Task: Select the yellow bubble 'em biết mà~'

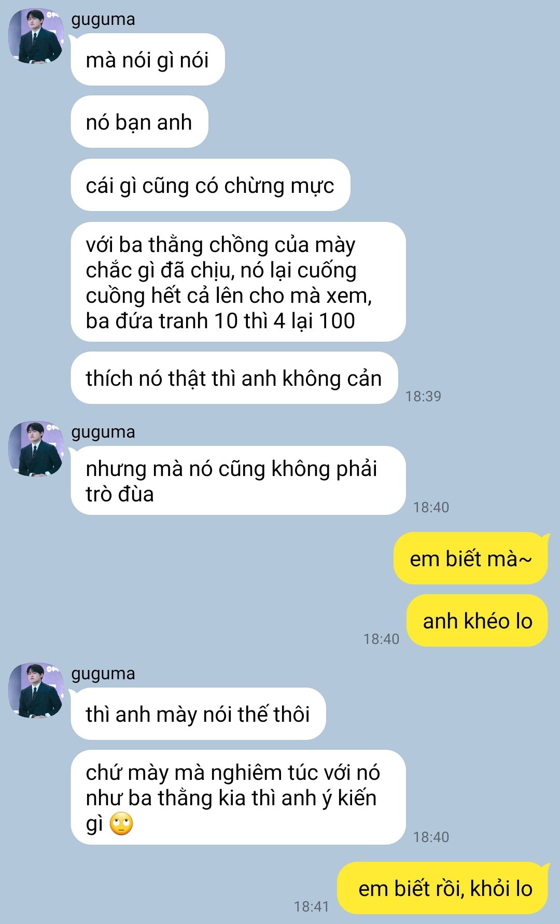Action: pos(471,558)
